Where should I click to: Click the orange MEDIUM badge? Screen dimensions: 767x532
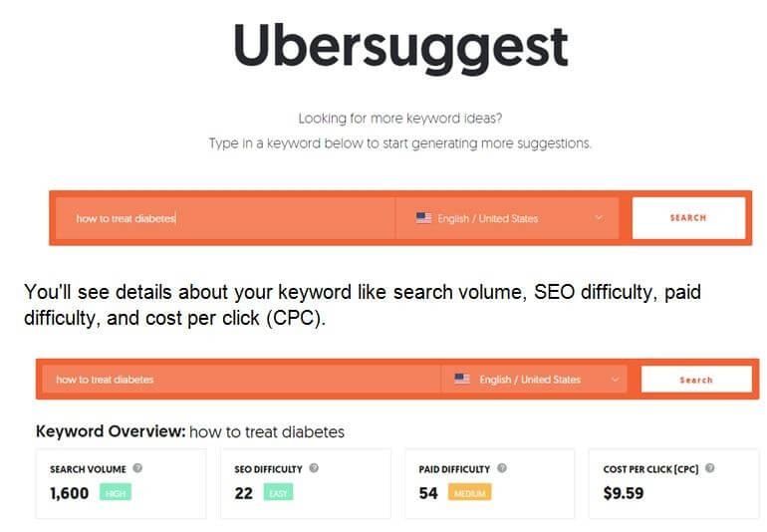tap(469, 492)
